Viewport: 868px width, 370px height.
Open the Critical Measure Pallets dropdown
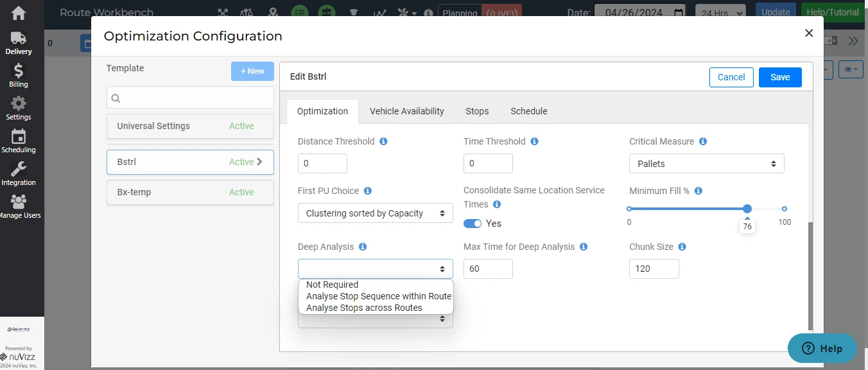[x=706, y=164]
